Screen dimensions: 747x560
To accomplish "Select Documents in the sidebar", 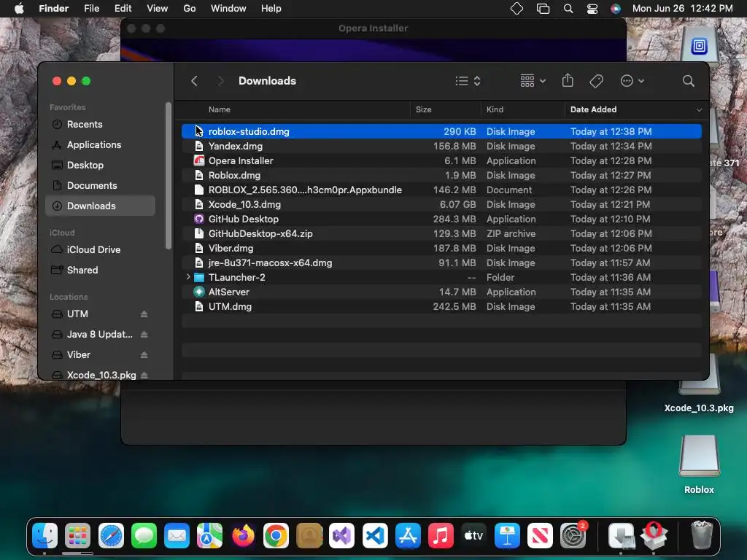I will point(101,186).
